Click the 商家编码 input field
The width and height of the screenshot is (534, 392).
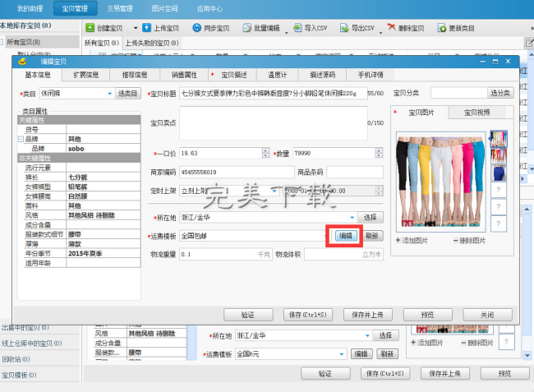237,173
